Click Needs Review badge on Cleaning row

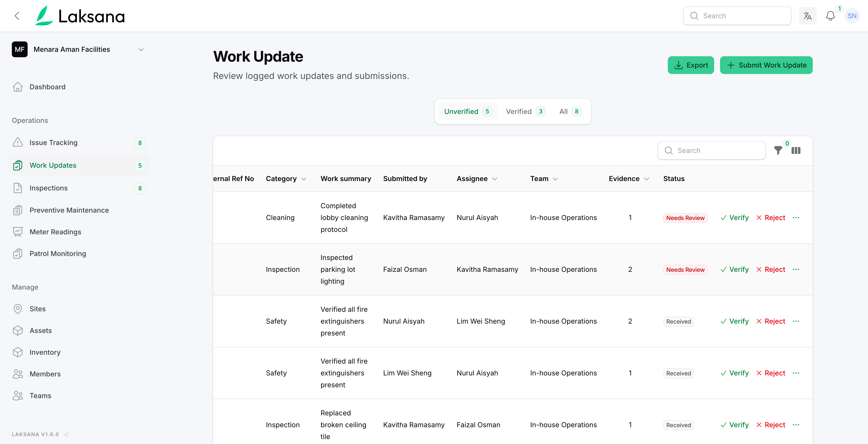(x=685, y=218)
